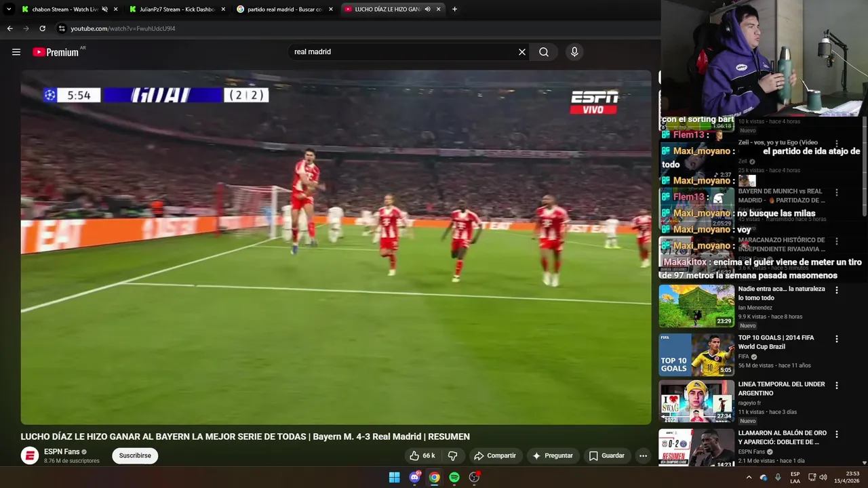Clear the 'real madrid' search text
Viewport: 868px width, 488px height.
click(522, 52)
